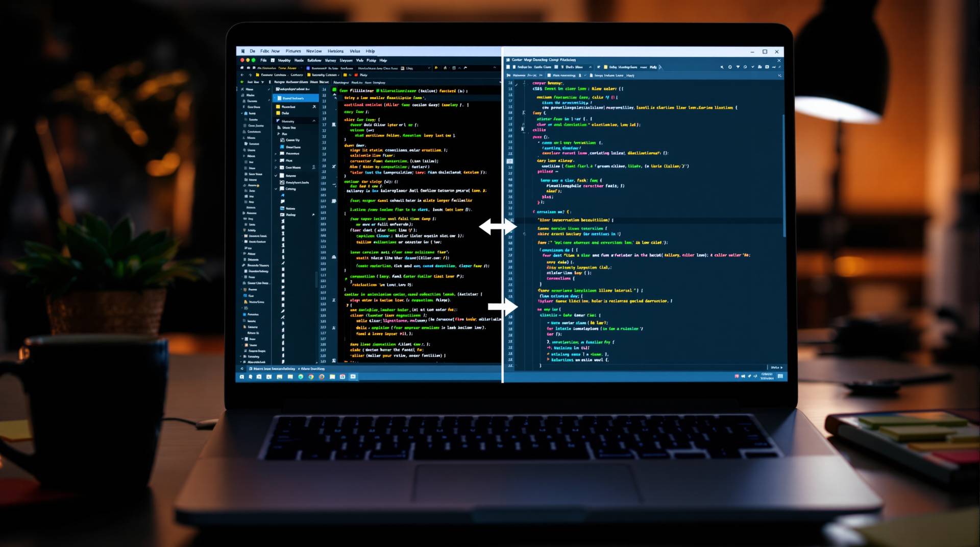Open the 'Nevlow' menu in the light menu bar

[x=314, y=51]
